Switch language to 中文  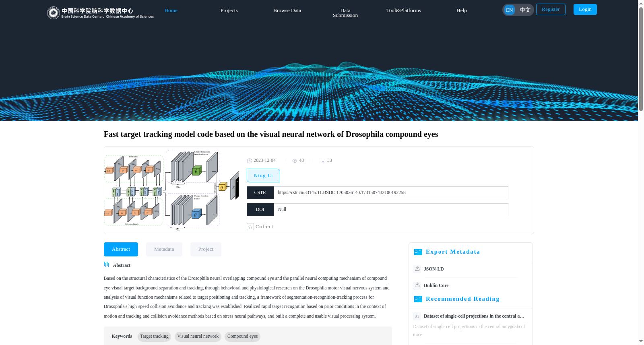click(x=525, y=10)
